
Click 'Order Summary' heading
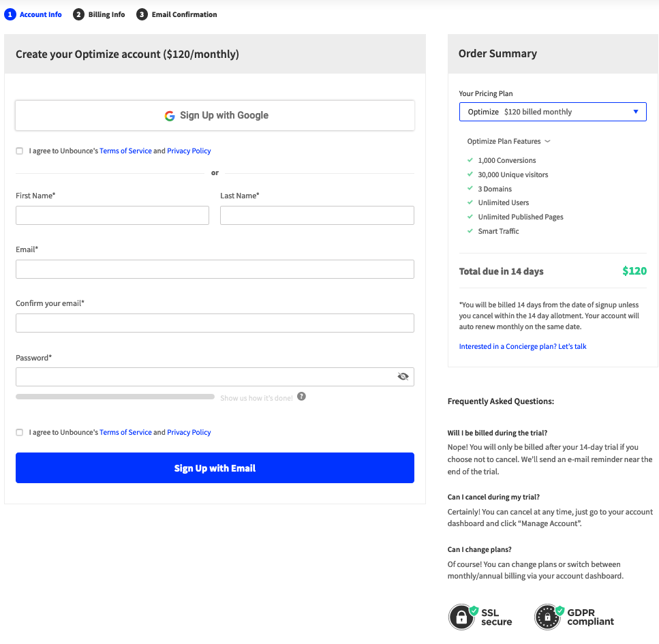click(x=497, y=54)
